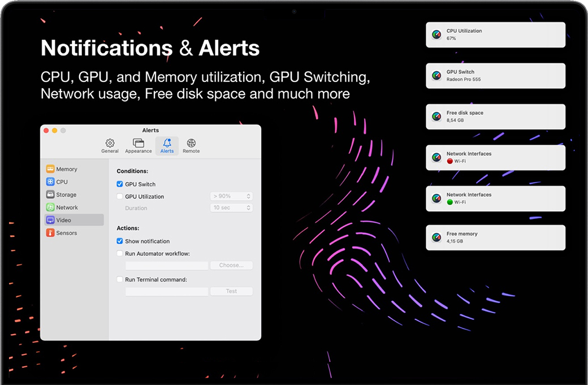588x385 pixels.
Task: Open the Appearance tab icon
Action: click(139, 144)
